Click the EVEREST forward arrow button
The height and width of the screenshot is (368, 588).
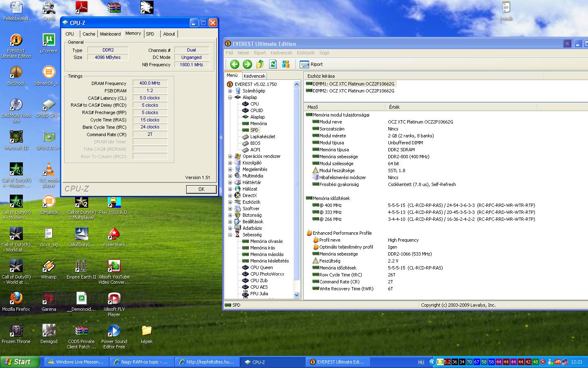247,64
